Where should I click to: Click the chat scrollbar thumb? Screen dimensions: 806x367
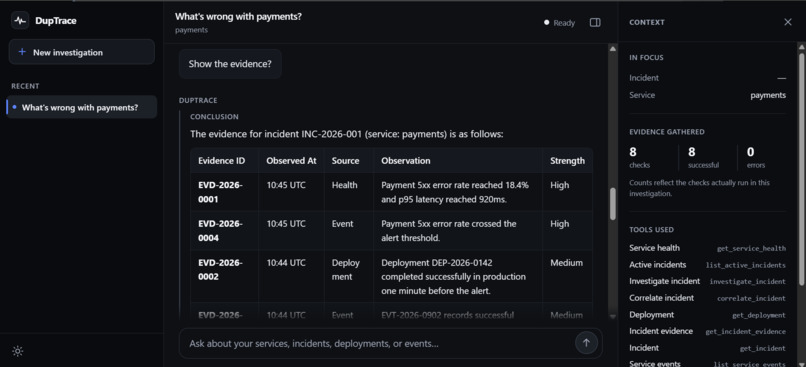click(x=612, y=204)
